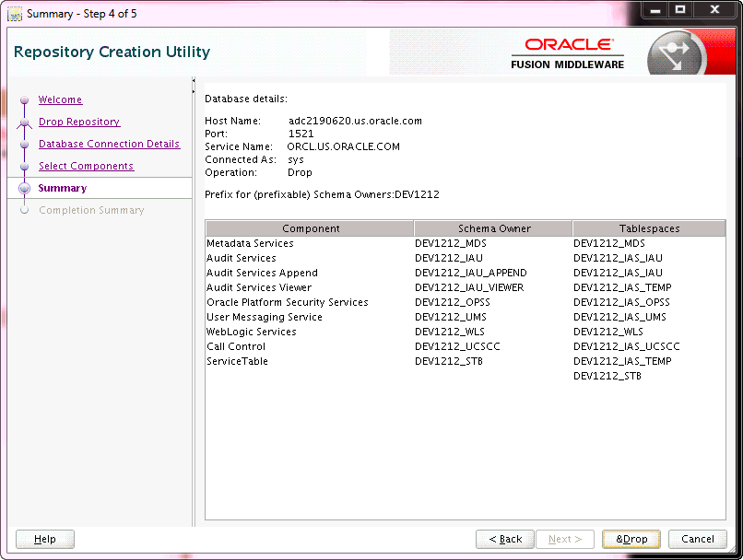Click service name ORCL.US.ORACLE.COM

pyautogui.click(x=344, y=146)
